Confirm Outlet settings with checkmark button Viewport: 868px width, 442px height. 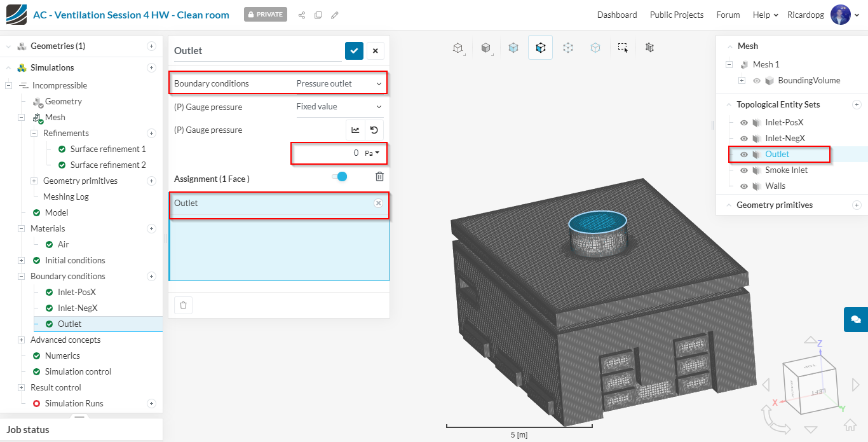[354, 51]
